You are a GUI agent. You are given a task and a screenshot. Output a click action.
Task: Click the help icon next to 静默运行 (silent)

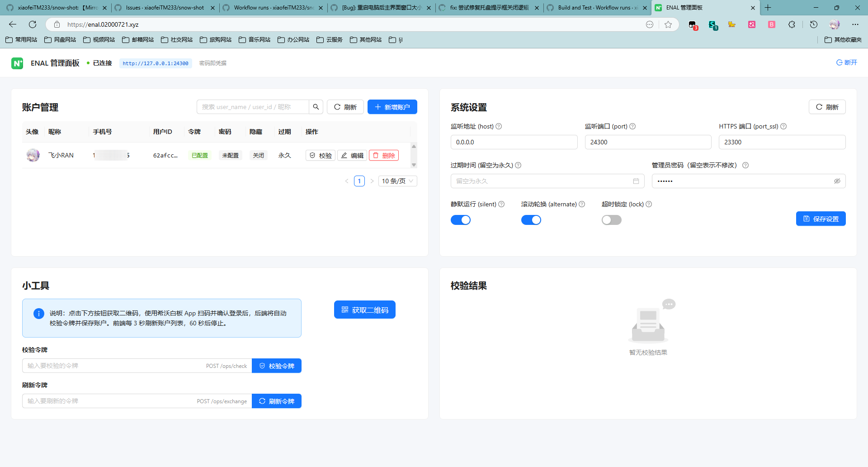coord(501,204)
